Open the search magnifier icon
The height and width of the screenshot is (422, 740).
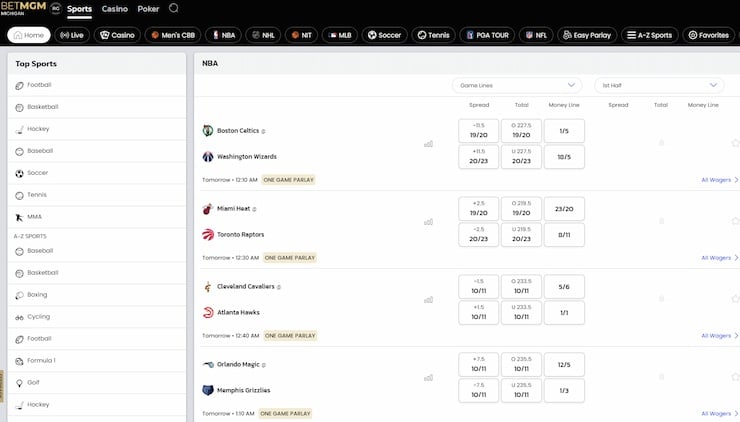pos(174,8)
